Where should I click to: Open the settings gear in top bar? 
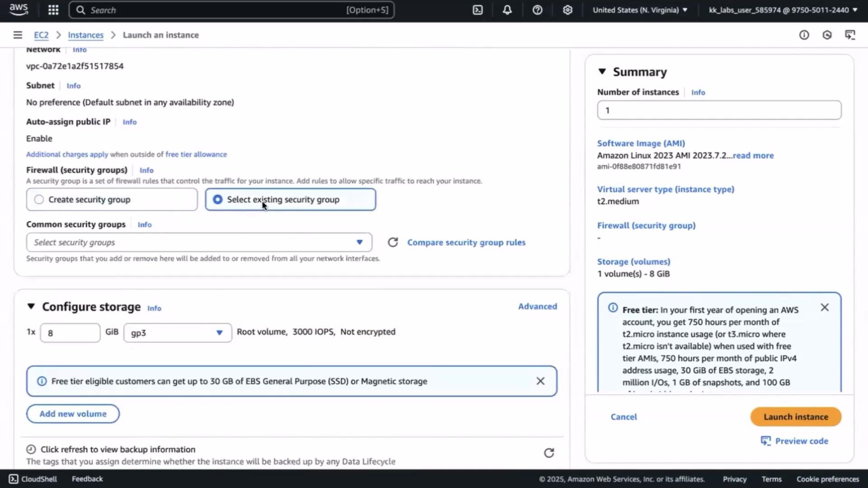coord(568,10)
